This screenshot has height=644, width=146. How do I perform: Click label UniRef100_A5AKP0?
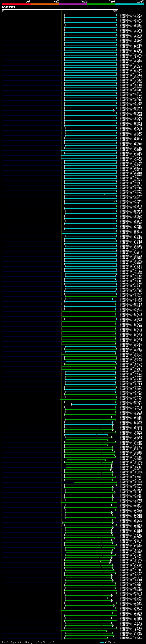pos(131,48)
